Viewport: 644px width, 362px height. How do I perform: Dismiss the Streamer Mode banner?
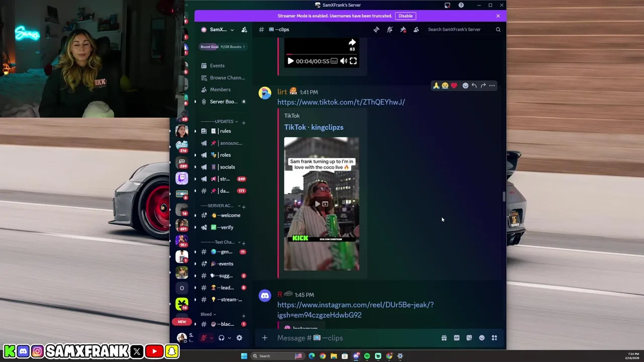498,16
